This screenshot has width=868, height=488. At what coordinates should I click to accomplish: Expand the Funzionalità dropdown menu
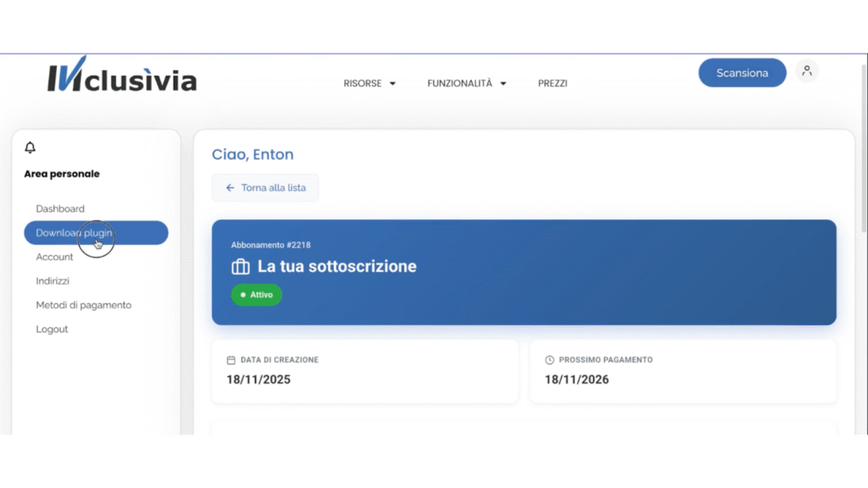pyautogui.click(x=466, y=84)
